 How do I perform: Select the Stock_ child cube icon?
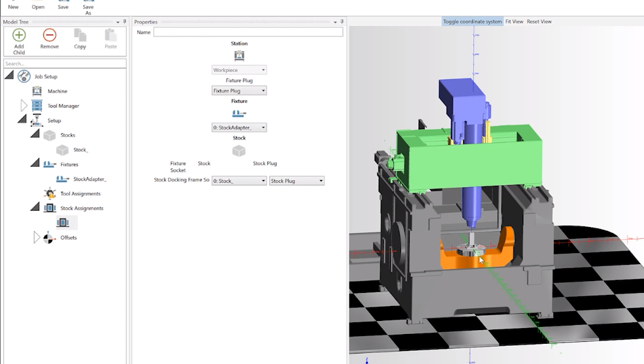click(63, 150)
